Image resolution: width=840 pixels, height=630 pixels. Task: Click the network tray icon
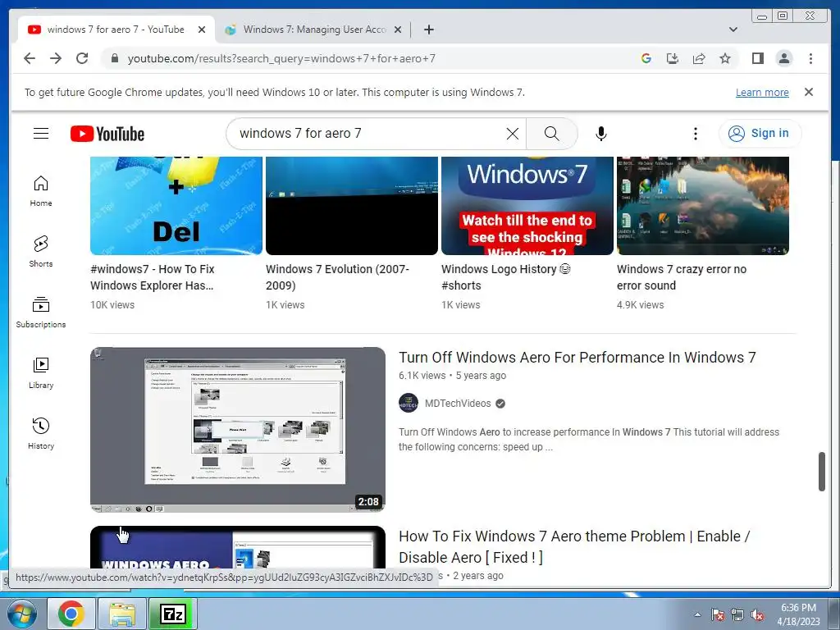pos(737,614)
